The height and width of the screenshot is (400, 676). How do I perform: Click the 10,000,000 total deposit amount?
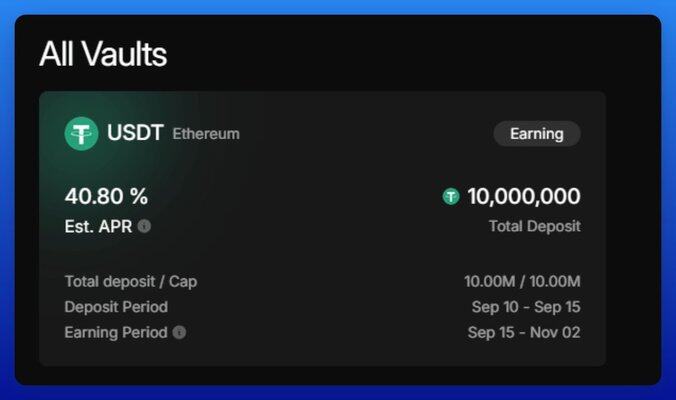tap(523, 197)
